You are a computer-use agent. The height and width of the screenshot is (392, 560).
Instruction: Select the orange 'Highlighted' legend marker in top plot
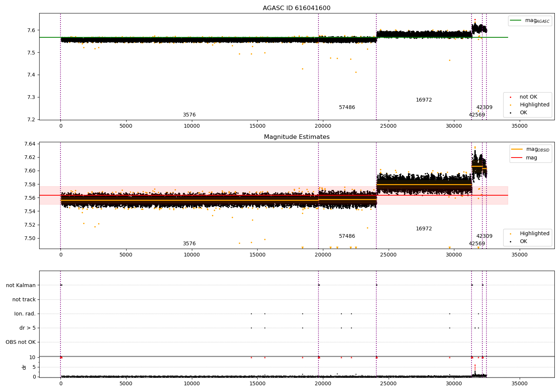click(510, 105)
